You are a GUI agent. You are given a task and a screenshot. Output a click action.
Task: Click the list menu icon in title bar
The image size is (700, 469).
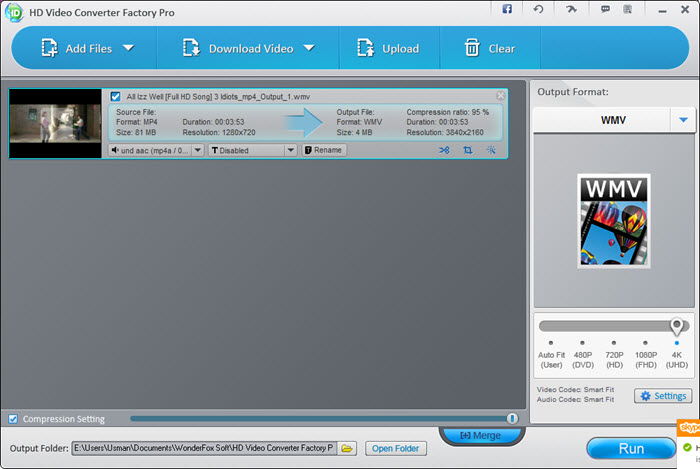coord(627,9)
